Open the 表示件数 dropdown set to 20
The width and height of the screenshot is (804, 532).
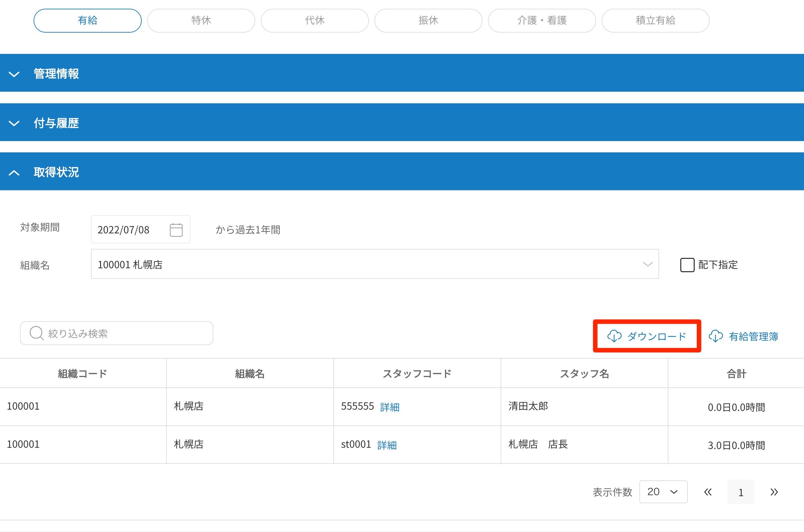pos(663,492)
